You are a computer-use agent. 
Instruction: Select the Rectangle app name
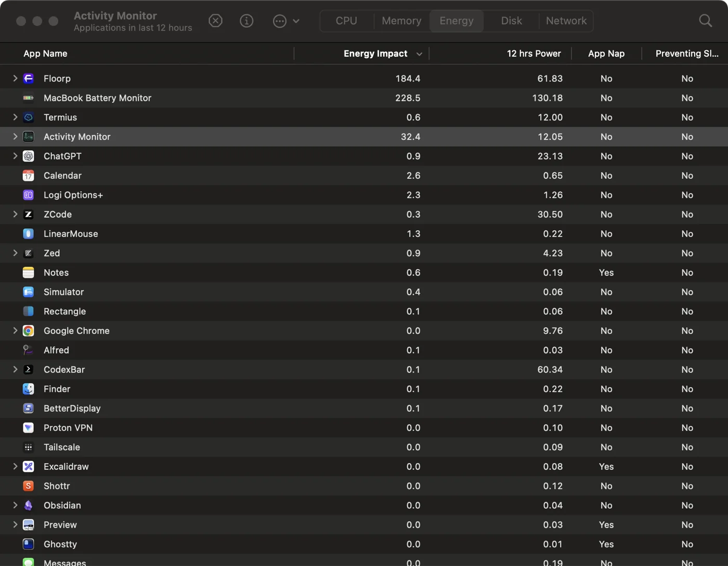click(64, 311)
